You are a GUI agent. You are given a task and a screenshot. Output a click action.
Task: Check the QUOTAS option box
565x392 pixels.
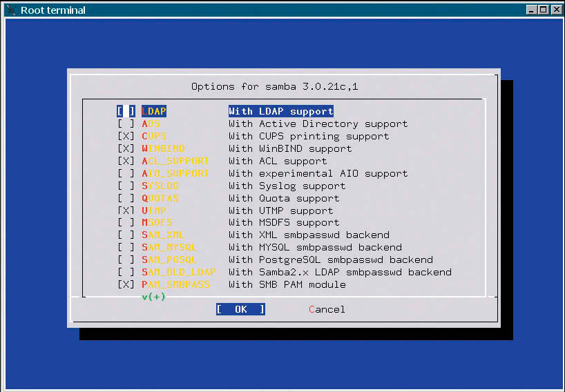126,198
